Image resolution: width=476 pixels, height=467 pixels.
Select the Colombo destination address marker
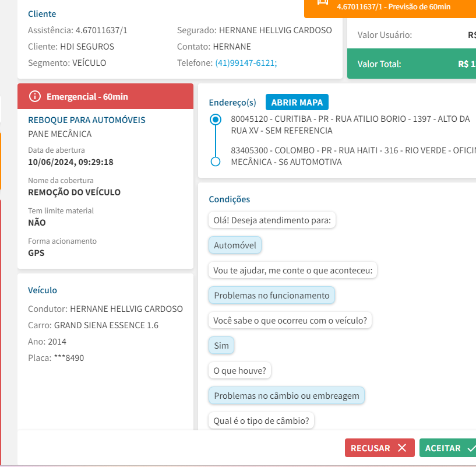coord(216,161)
